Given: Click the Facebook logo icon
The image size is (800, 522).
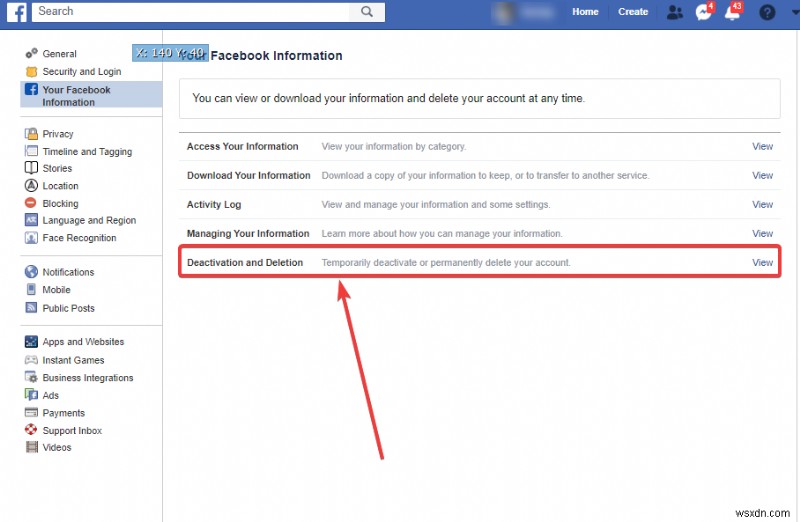Looking at the screenshot, I should point(17,11).
